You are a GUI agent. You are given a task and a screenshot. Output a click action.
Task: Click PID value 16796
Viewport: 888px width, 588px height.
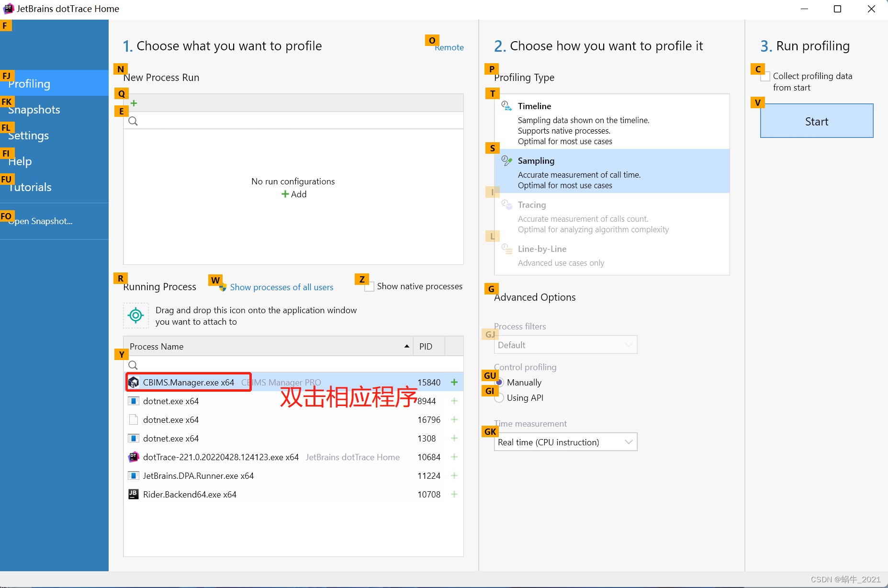[x=429, y=419]
